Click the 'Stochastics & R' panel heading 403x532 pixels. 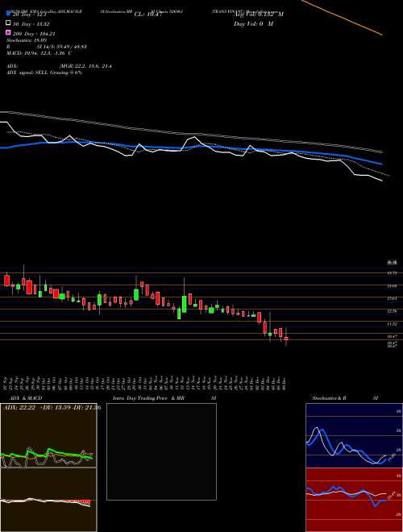click(329, 398)
